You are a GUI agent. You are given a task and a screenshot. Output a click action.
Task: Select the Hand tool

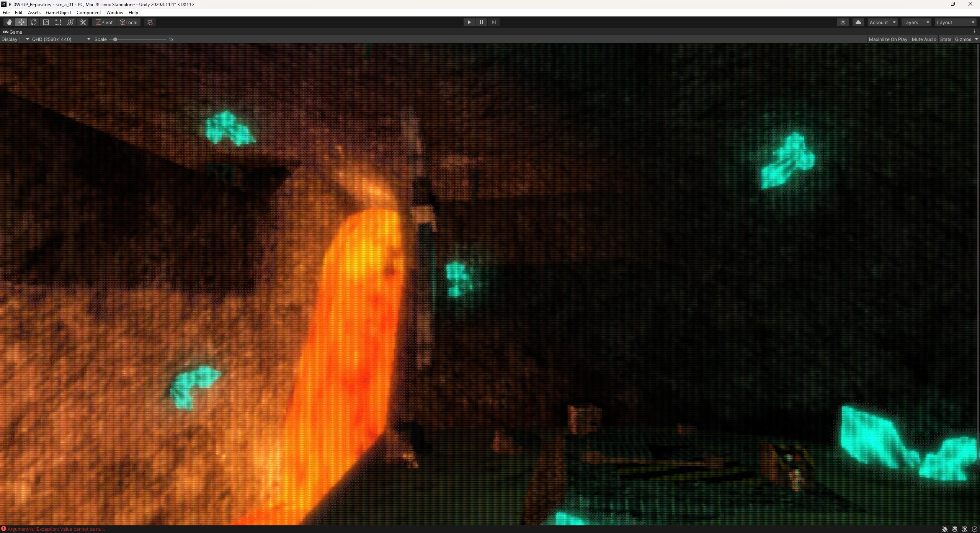point(9,22)
